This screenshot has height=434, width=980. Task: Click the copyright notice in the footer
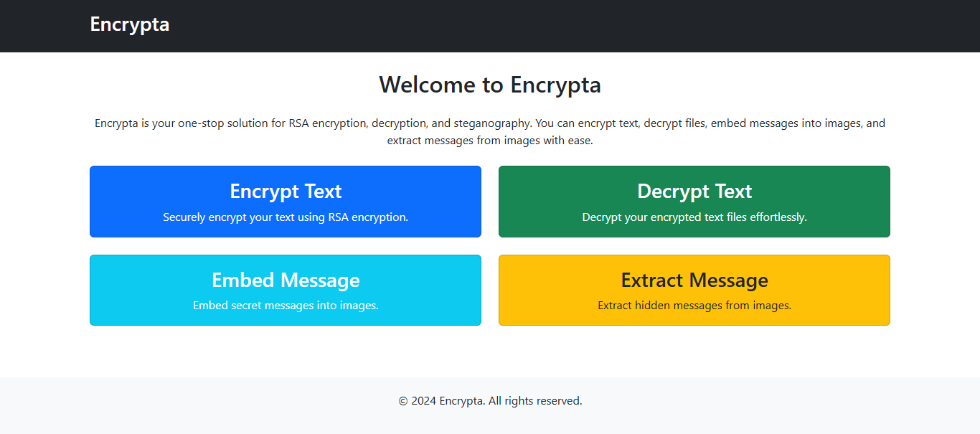[x=490, y=400]
